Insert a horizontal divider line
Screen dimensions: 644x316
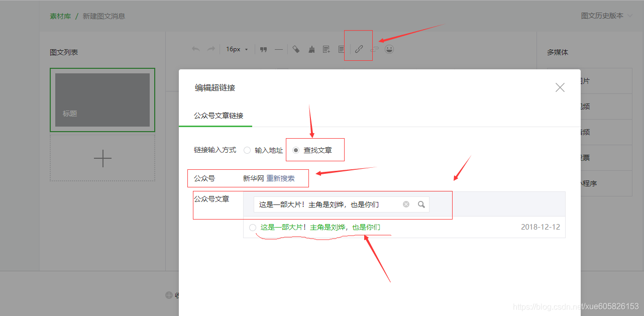click(x=278, y=49)
